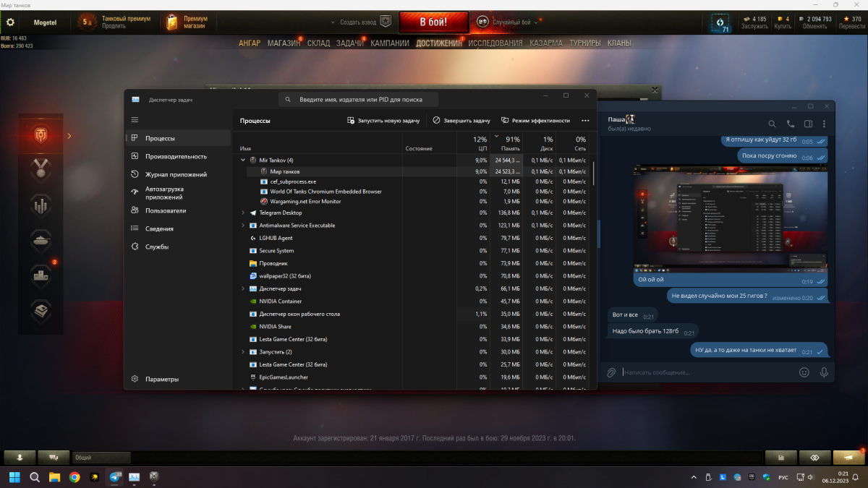868x488 pixels.
Task: Toggle the Task Manager hamburger navigation menu
Action: (135, 119)
